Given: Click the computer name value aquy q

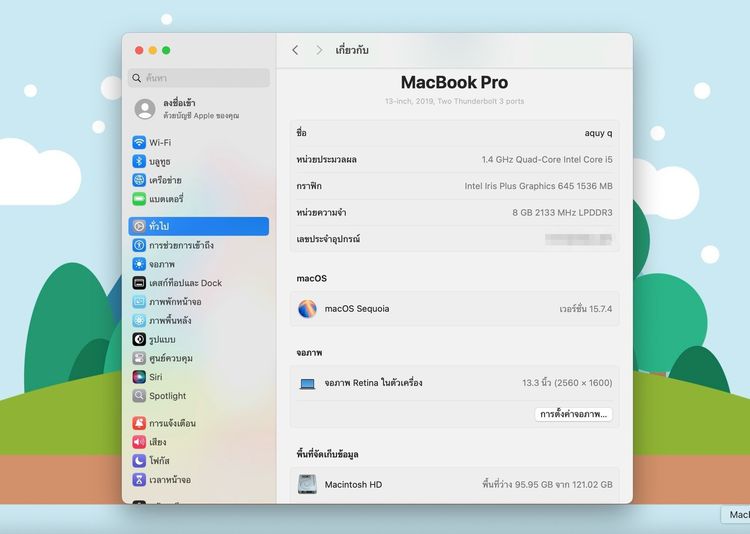Looking at the screenshot, I should click(x=598, y=133).
